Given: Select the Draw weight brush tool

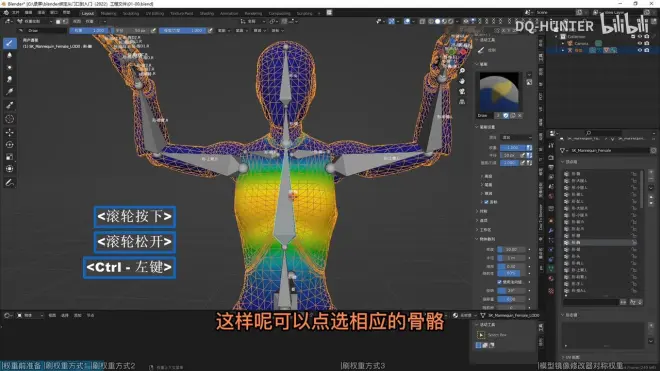Looking at the screenshot, I should (9, 43).
